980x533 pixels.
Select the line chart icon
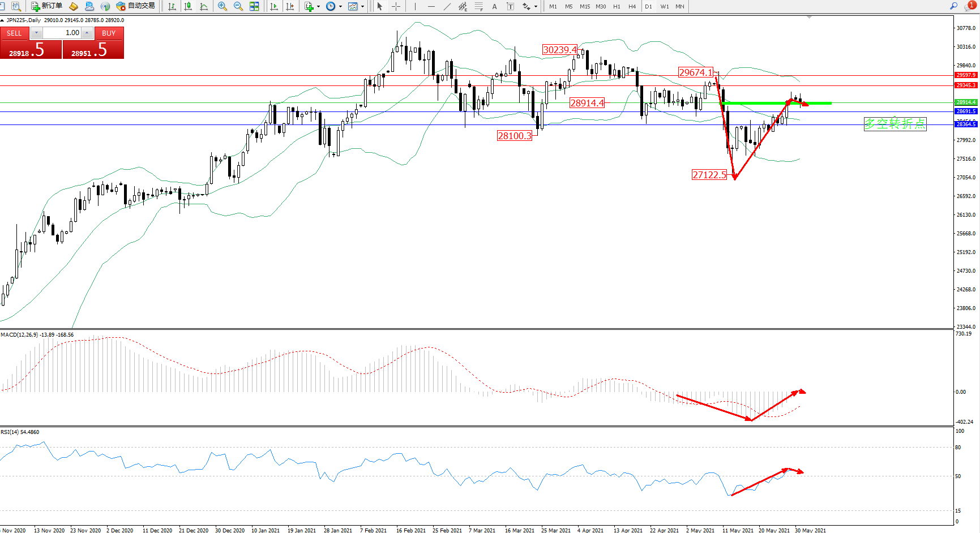[x=204, y=6]
